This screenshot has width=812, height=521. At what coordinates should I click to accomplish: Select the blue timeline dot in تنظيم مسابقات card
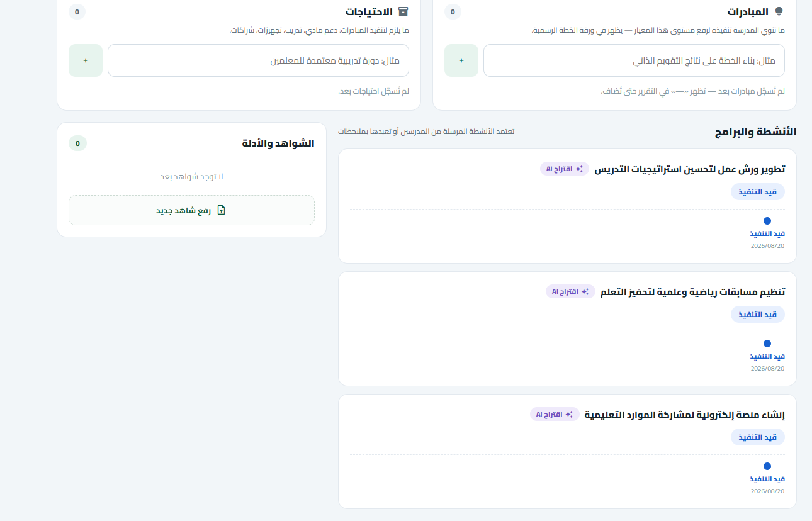(767, 344)
